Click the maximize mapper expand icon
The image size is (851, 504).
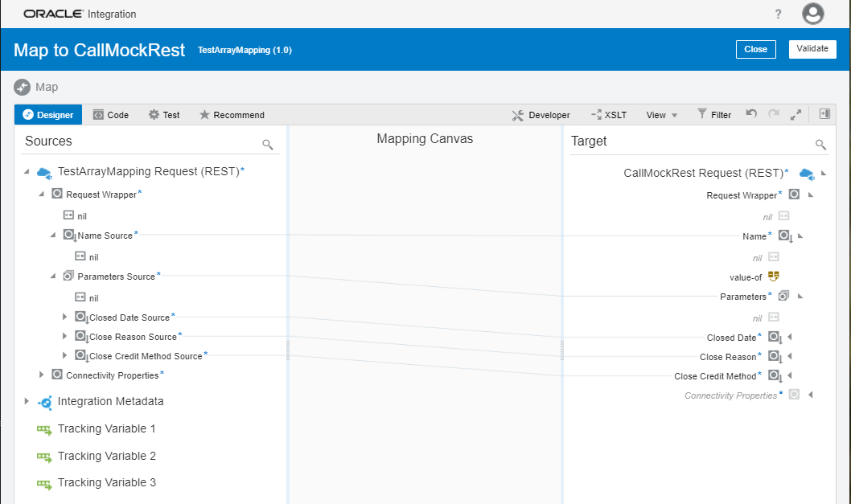(x=795, y=115)
